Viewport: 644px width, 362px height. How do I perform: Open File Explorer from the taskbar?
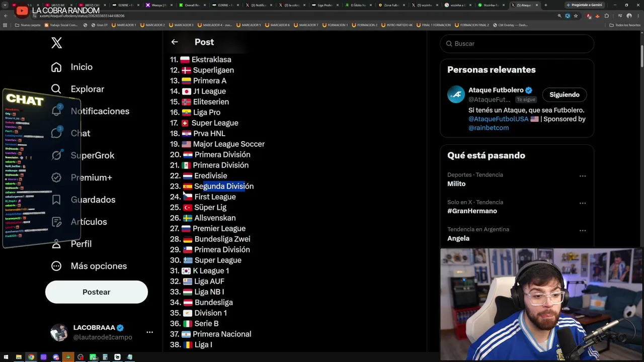click(19, 357)
